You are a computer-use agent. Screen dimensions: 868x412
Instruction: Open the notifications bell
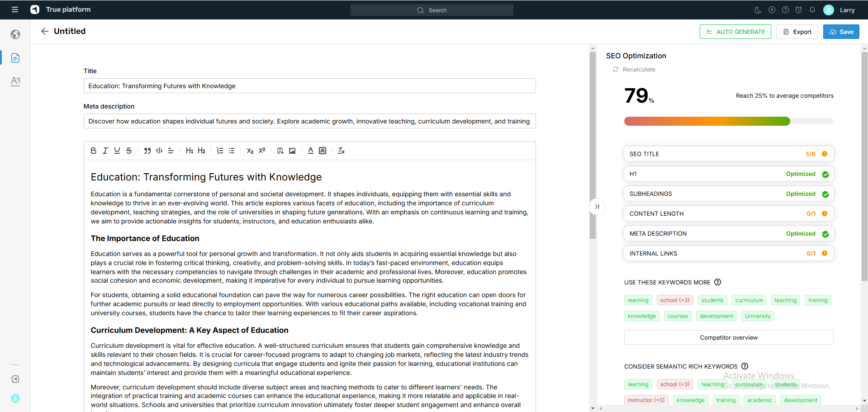tap(812, 10)
